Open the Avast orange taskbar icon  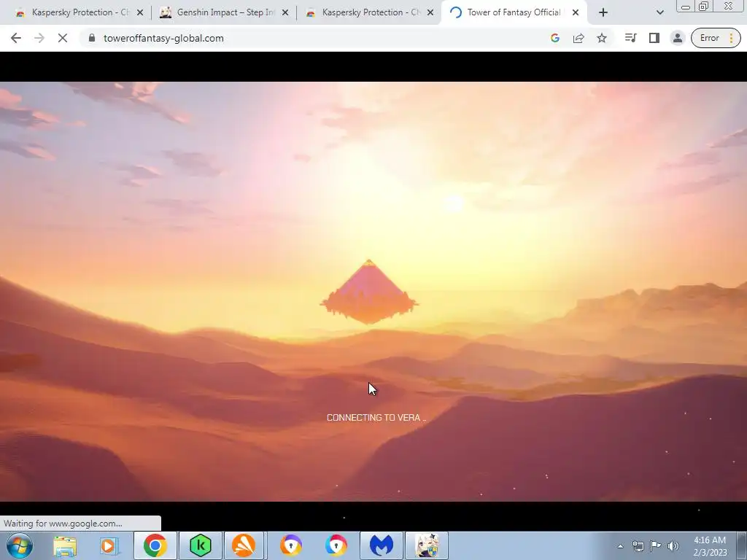coord(244,545)
